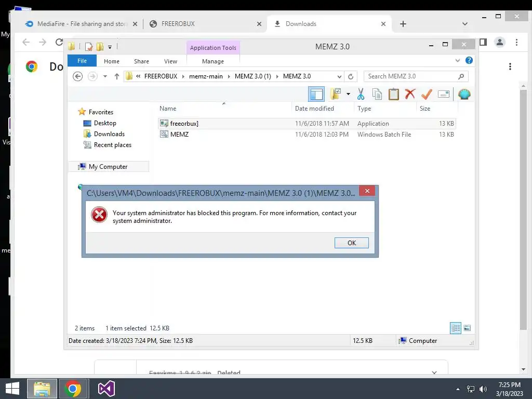Click the Cut scissors icon

click(x=361, y=94)
